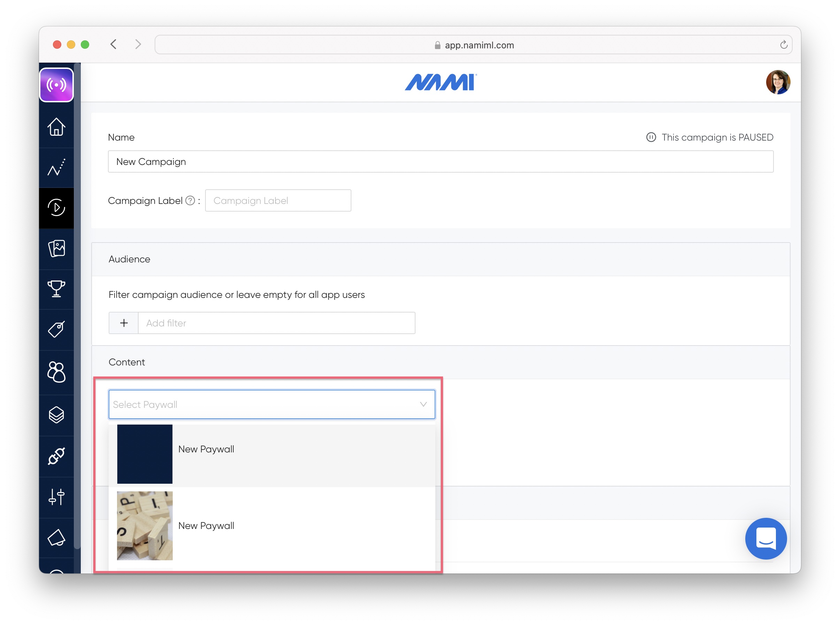Click the Campaign Label input field

tap(278, 200)
